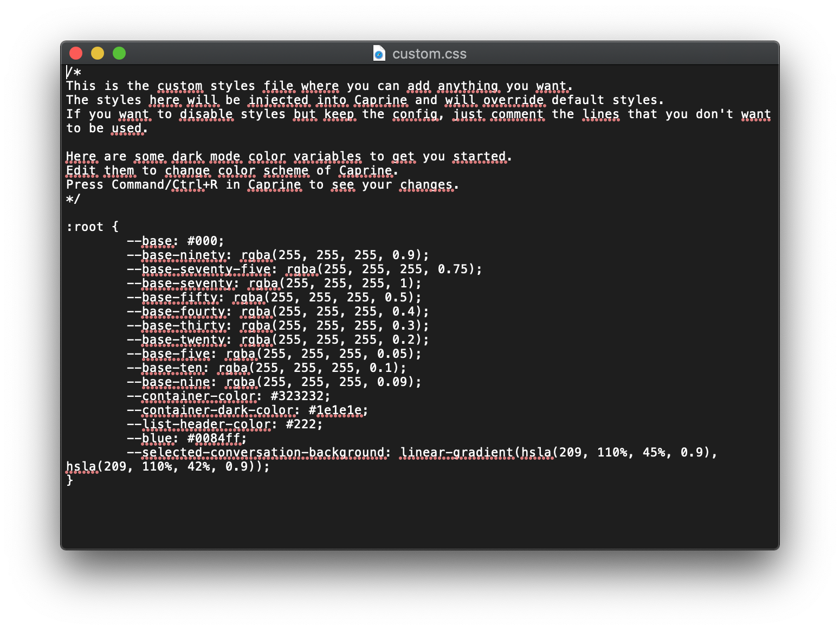Minimize the window with the yellow button
This screenshot has width=840, height=630.
pyautogui.click(x=98, y=53)
